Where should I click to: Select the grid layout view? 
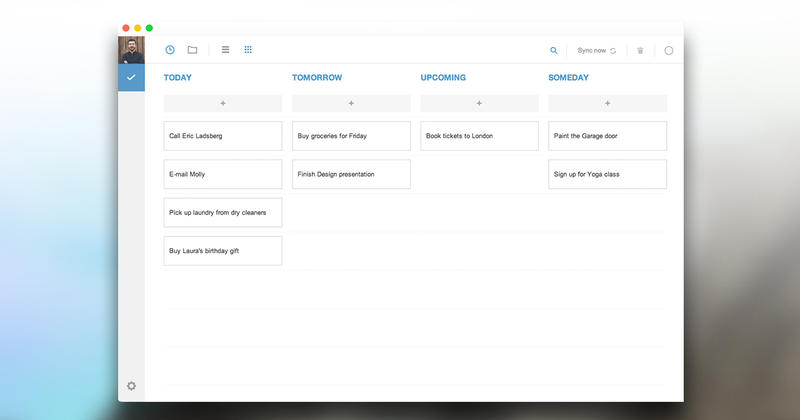pos(248,50)
